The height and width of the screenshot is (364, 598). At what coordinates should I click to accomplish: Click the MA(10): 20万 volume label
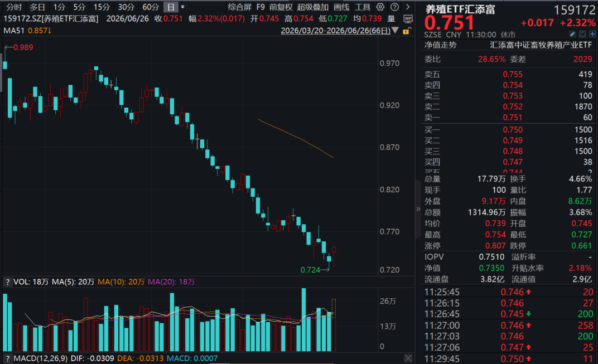pos(121,282)
